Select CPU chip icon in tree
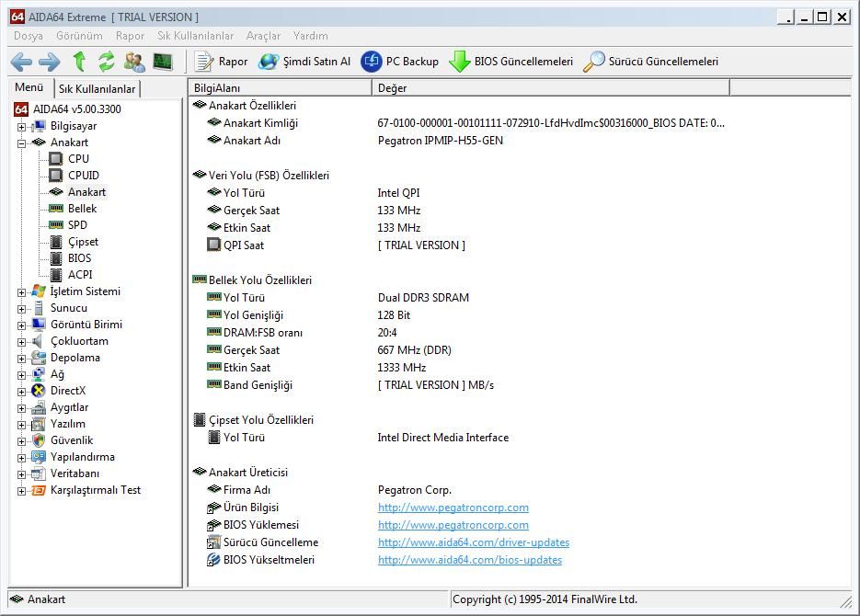860x616 pixels. [x=55, y=159]
